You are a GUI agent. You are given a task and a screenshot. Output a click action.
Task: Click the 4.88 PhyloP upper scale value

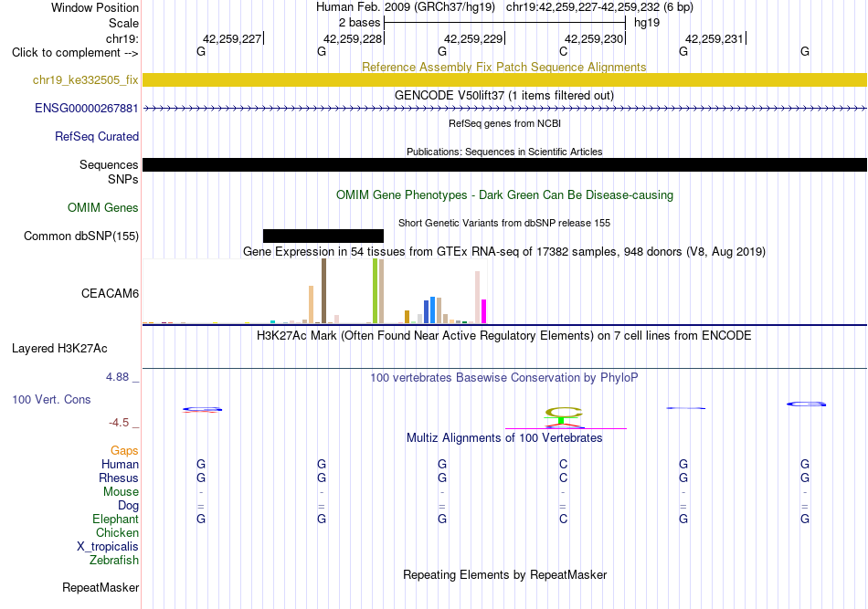point(117,377)
